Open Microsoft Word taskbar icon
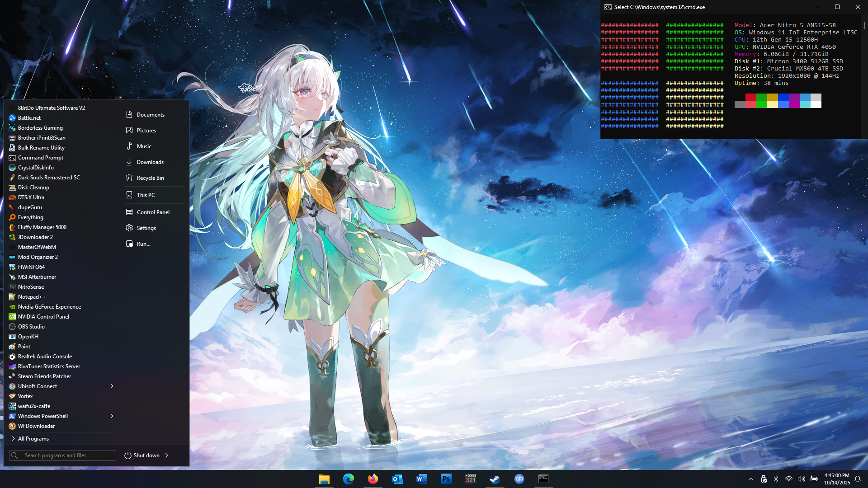 (x=421, y=479)
